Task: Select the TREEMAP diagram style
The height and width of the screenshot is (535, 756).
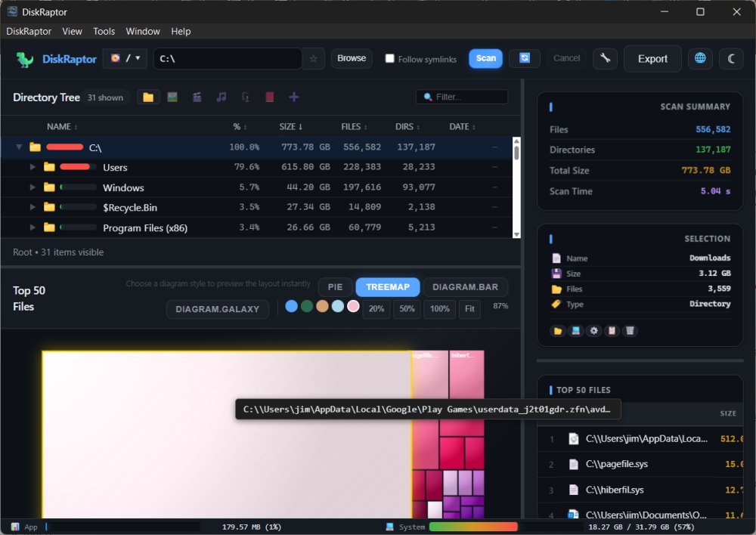Action: (x=388, y=287)
